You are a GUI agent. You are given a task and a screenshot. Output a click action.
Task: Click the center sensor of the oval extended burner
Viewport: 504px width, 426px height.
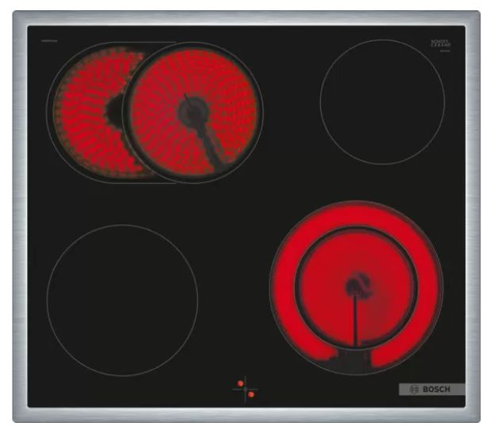[x=194, y=111]
